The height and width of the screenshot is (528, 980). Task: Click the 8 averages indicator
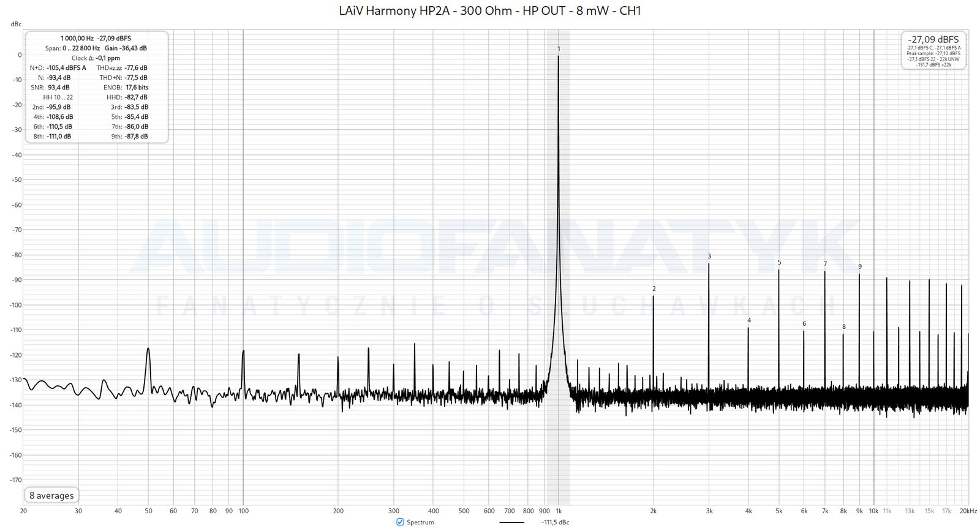point(51,496)
